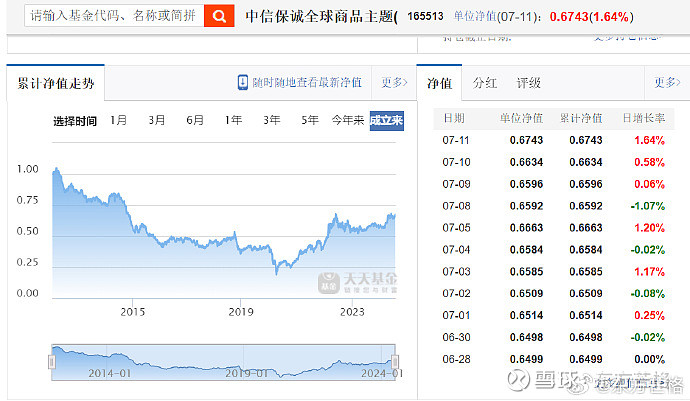Open the 累计净值走势 tab

tap(55, 83)
